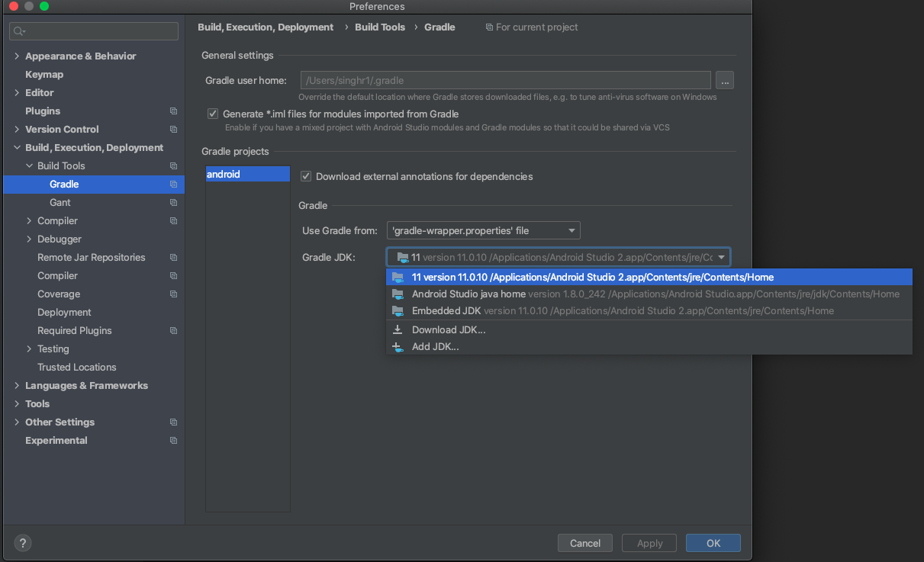This screenshot has width=924, height=562.
Task: Click the project-level icon next to Plugins
Action: click(x=173, y=111)
